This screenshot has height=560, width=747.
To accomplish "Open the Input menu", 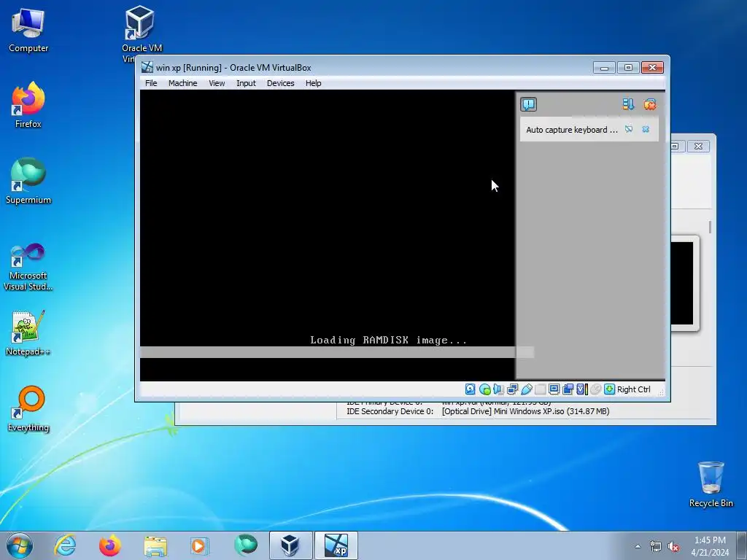I will point(246,83).
